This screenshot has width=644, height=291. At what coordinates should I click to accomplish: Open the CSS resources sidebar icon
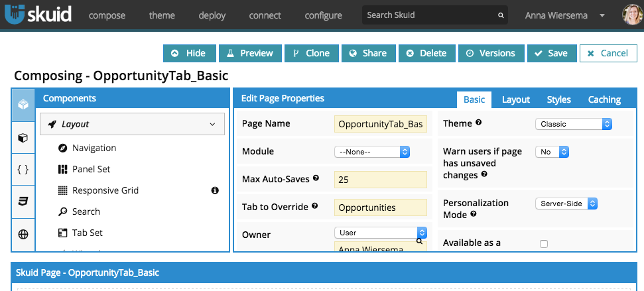coord(23,202)
